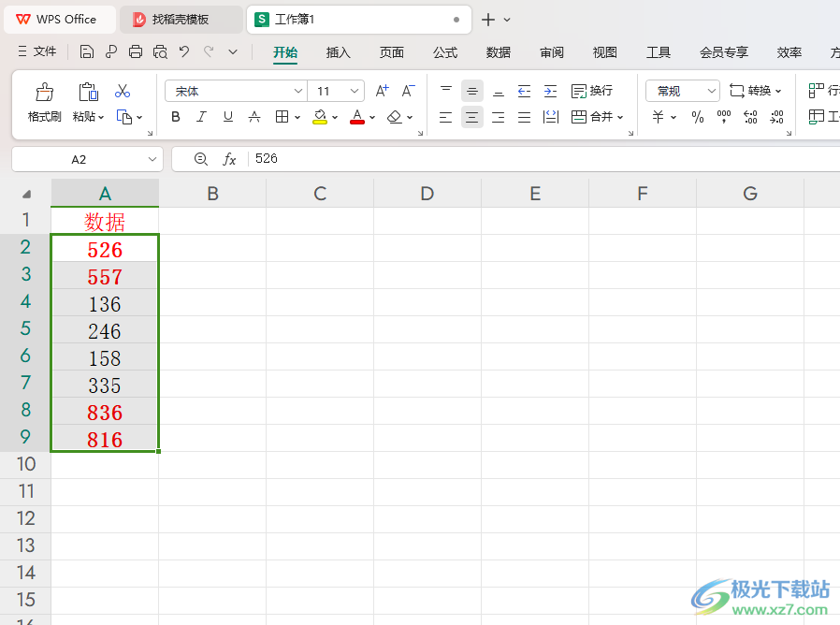
Task: Click the Copy icon
Action: tap(124, 117)
